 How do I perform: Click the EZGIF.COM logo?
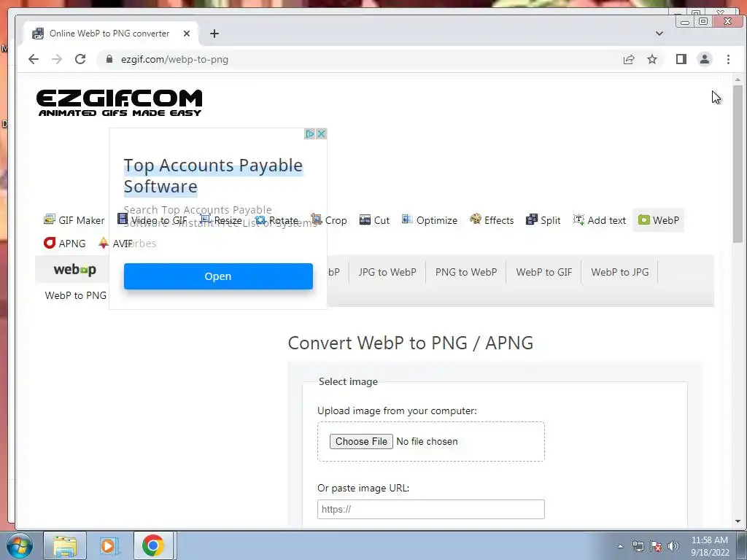[x=119, y=102]
